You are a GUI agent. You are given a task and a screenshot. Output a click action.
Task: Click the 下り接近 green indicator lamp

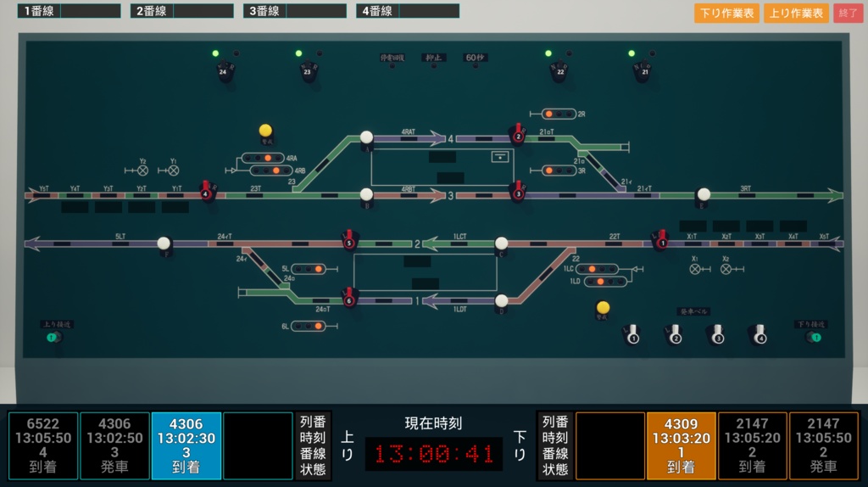[x=815, y=337]
